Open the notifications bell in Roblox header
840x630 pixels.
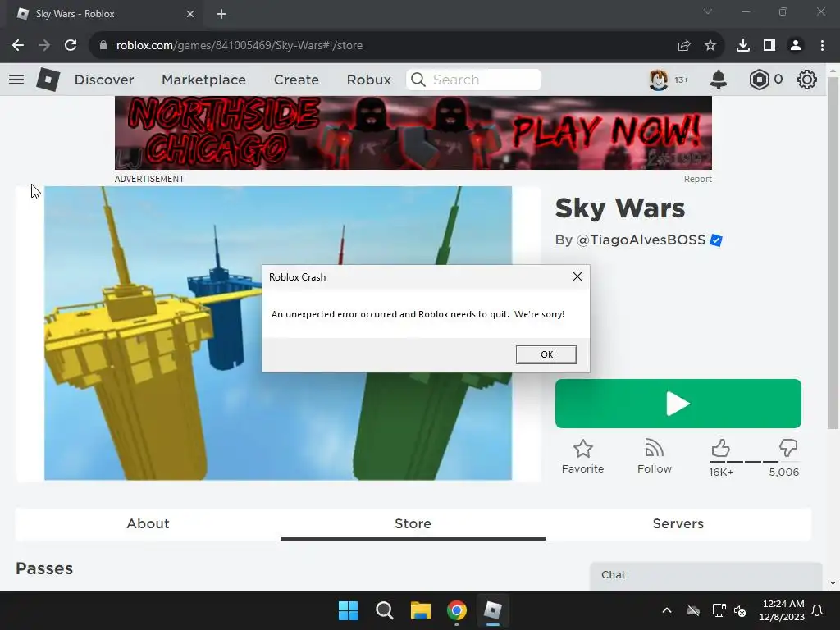pyautogui.click(x=719, y=80)
